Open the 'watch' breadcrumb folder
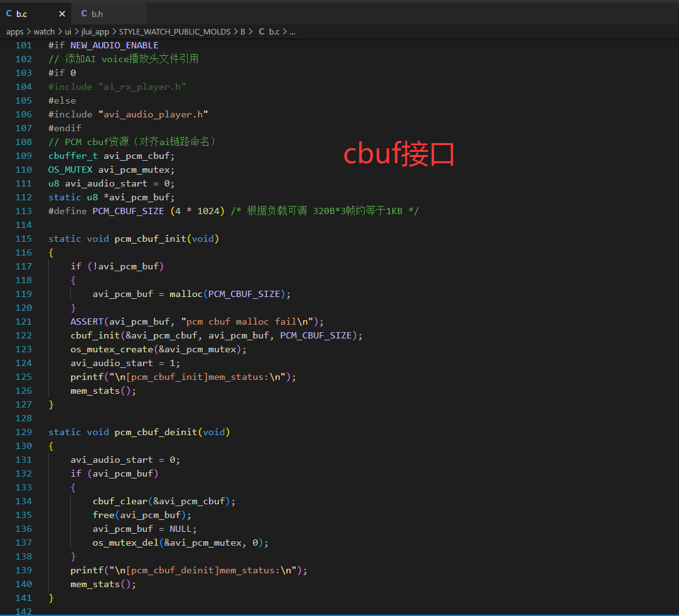679x616 pixels. tap(44, 31)
